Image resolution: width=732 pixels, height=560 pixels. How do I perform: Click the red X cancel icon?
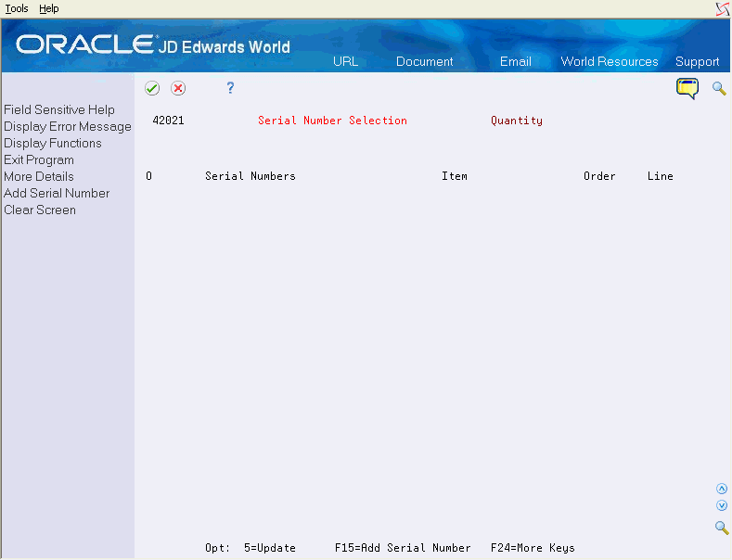[x=178, y=88]
